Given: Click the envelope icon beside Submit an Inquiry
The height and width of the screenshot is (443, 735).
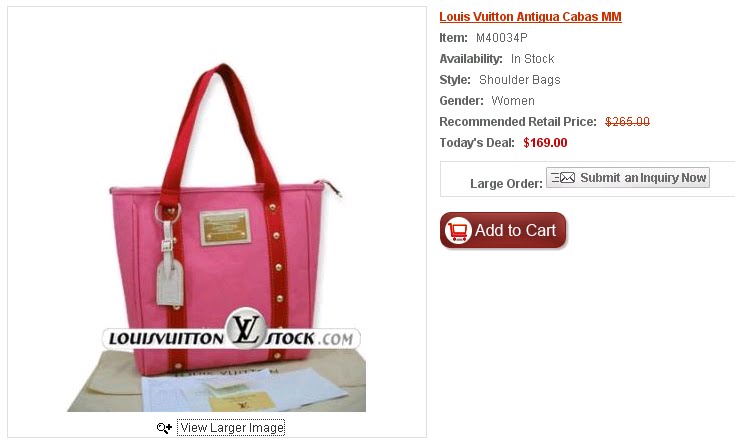Looking at the screenshot, I should click(563, 178).
